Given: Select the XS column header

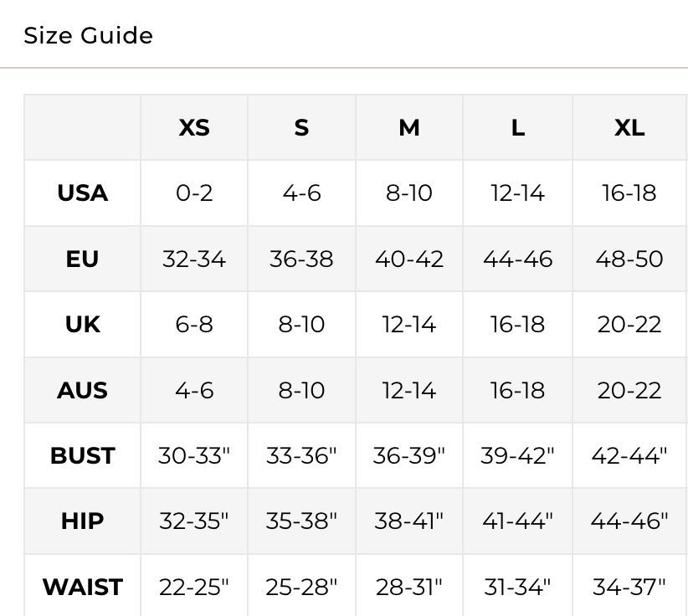Looking at the screenshot, I should click(x=194, y=128).
